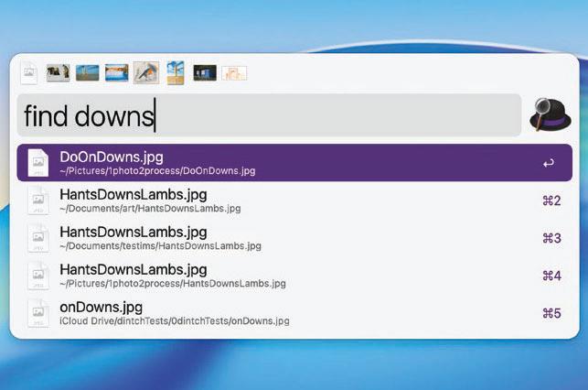Click the path ~/Pictures/1photo2process/HantsDownsLambs.jpg
This screenshot has height=390, width=588.
click(x=173, y=284)
